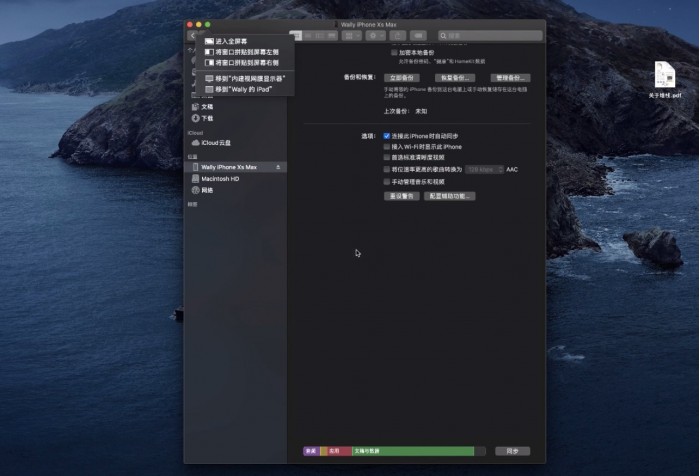Click the 管理备份... button
Viewport: 700px width, 476px height.
[x=510, y=78]
